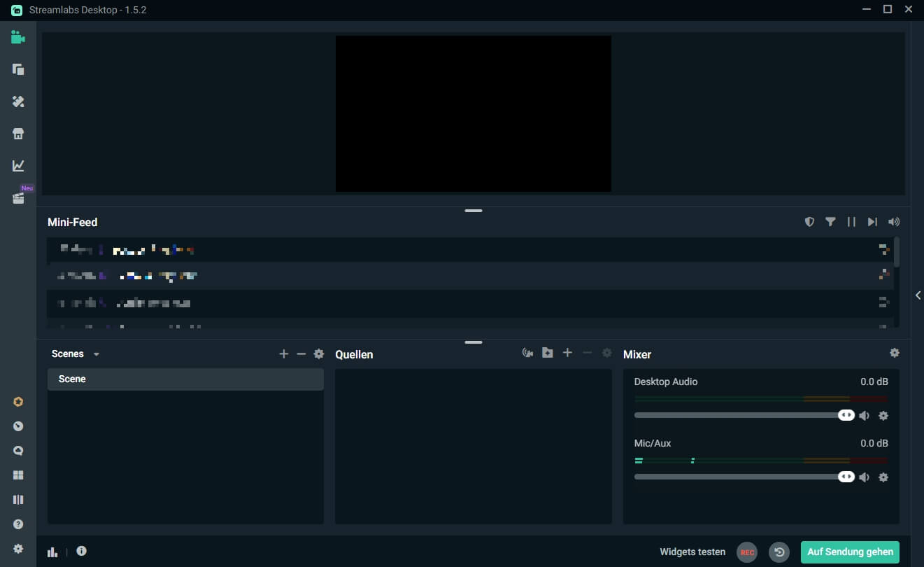Start recording with the REC button
This screenshot has width=924, height=567.
click(x=747, y=552)
